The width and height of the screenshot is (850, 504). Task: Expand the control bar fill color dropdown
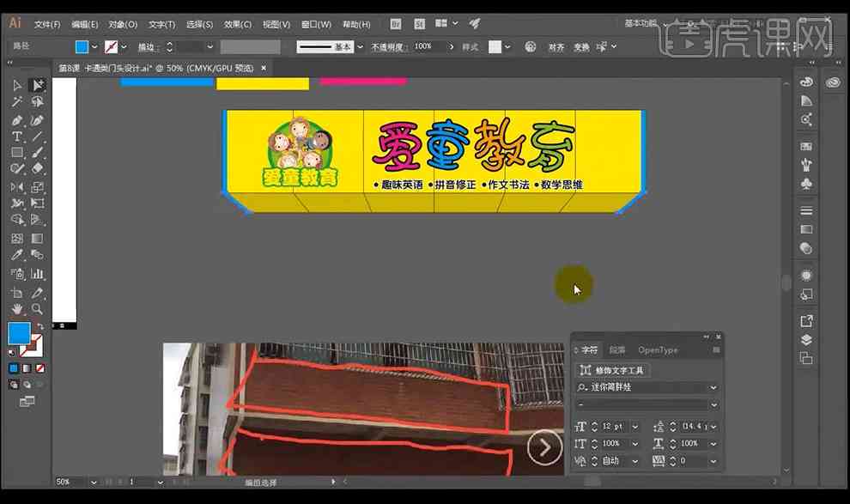pos(94,47)
